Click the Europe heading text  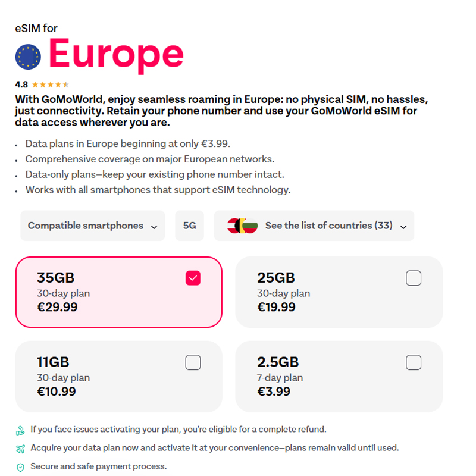pyautogui.click(x=115, y=54)
